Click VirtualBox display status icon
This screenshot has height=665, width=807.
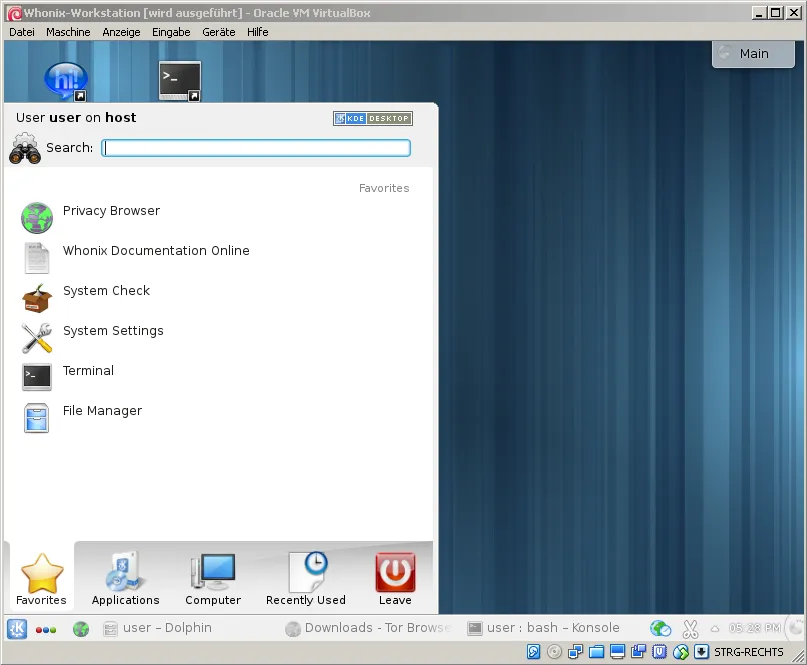point(618,652)
